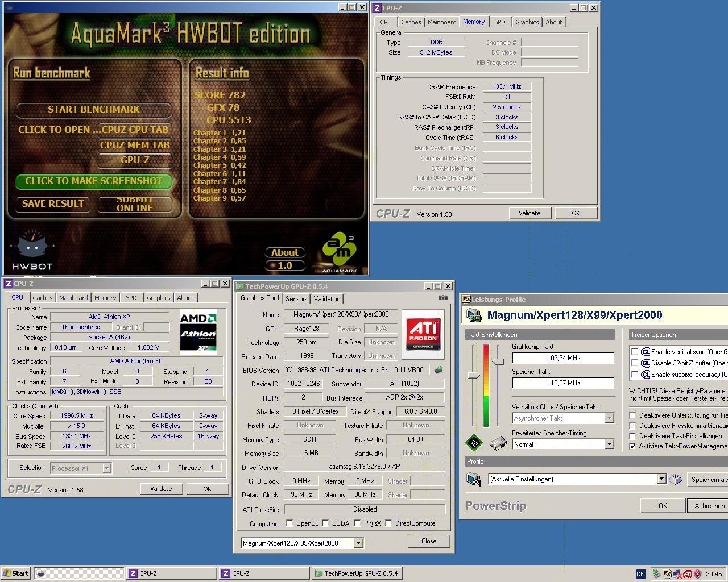Click the PowerStrip title bar icon
The width and height of the screenshot is (728, 582).
(x=466, y=299)
